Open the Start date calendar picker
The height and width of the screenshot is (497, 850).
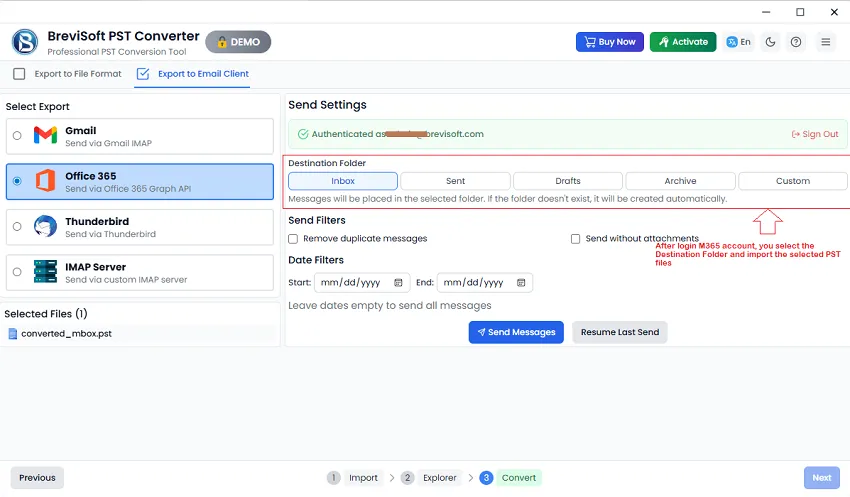point(398,282)
